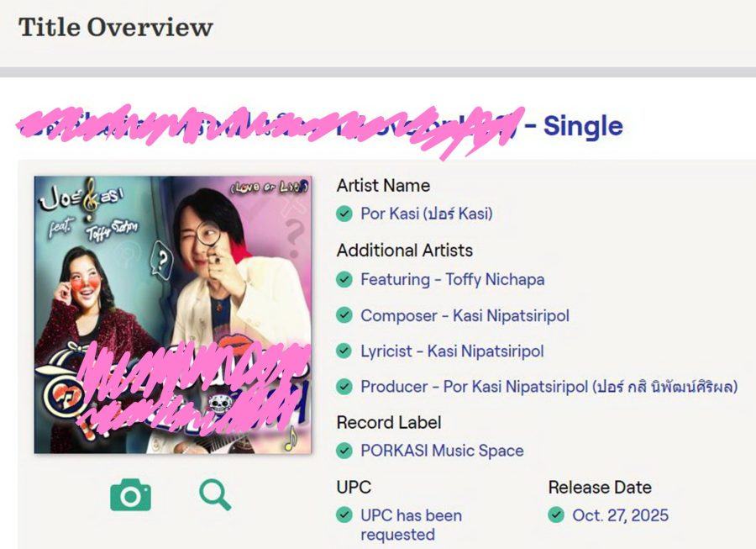This screenshot has height=549, width=756.
Task: Click the camera icon below the artwork
Action: click(130, 495)
